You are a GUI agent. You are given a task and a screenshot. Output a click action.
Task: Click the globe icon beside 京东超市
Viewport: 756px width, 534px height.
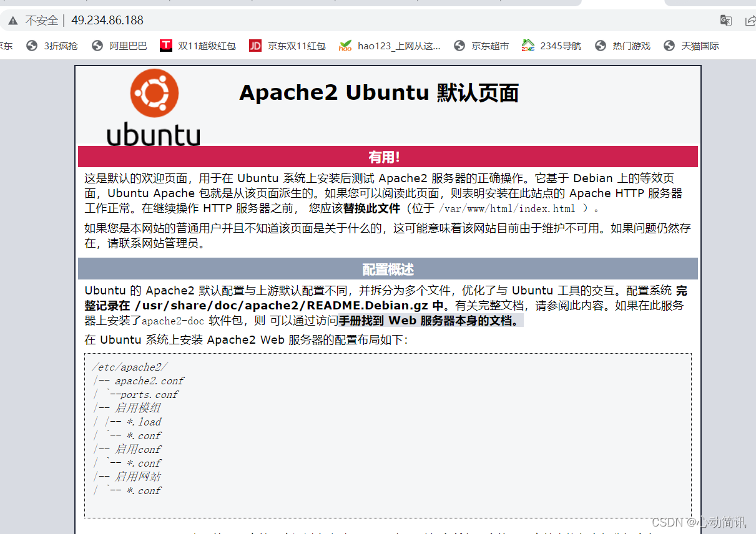[459, 46]
